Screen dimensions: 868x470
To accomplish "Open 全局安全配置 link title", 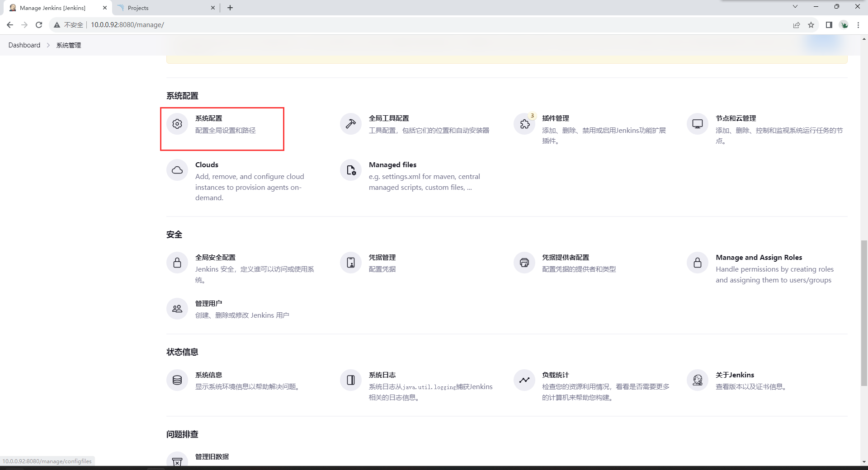I will tap(215, 258).
